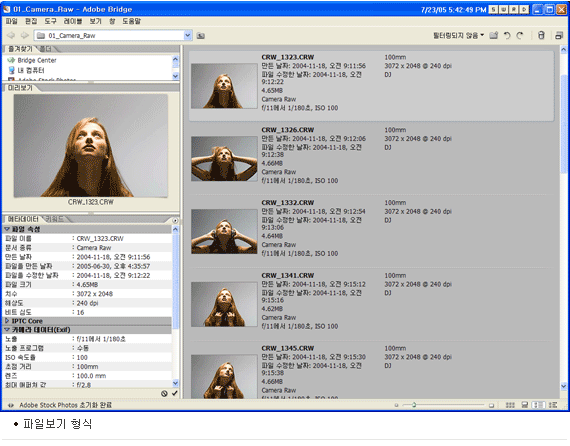Open the 창 menu
The width and height of the screenshot is (570, 446).
coord(112,21)
